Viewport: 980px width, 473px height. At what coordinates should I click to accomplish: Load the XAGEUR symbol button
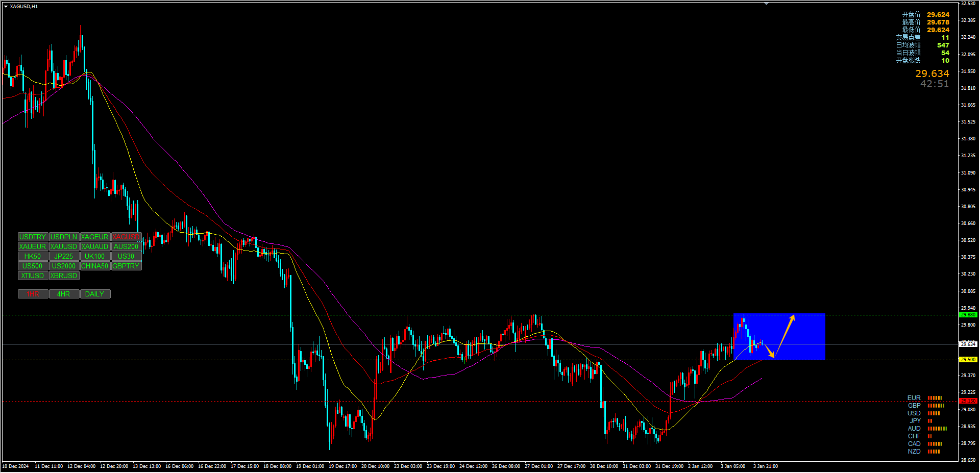click(x=95, y=237)
